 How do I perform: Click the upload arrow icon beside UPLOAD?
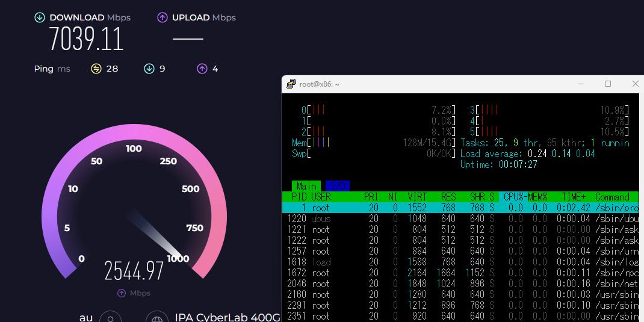pyautogui.click(x=162, y=17)
